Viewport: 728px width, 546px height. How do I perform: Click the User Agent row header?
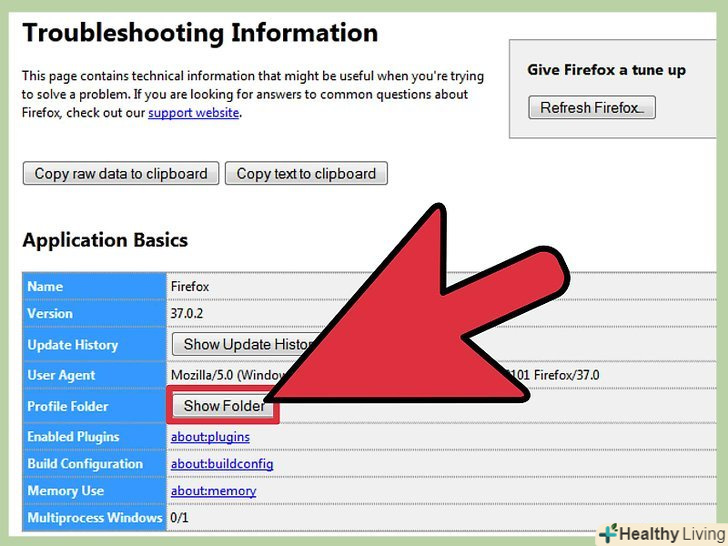pos(94,375)
